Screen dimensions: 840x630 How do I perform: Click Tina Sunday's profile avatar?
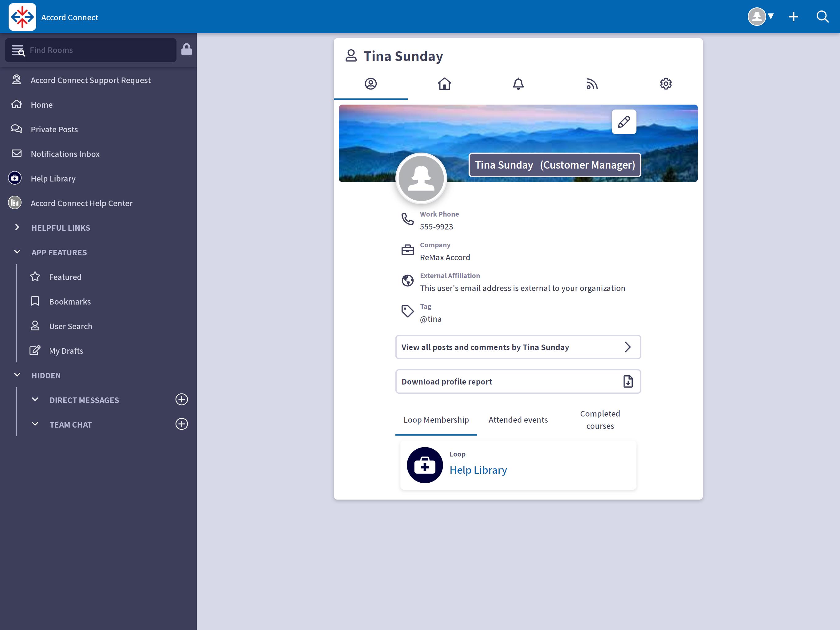pos(421,178)
